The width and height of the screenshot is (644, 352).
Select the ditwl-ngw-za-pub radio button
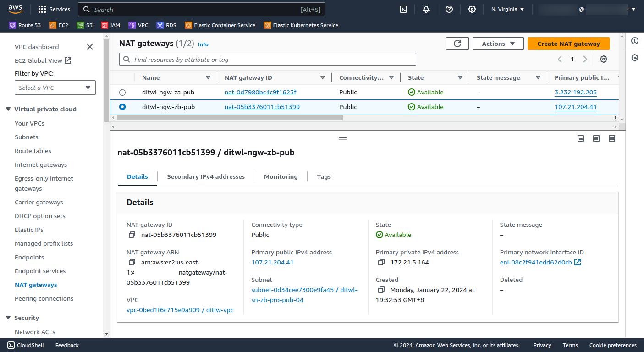point(122,93)
